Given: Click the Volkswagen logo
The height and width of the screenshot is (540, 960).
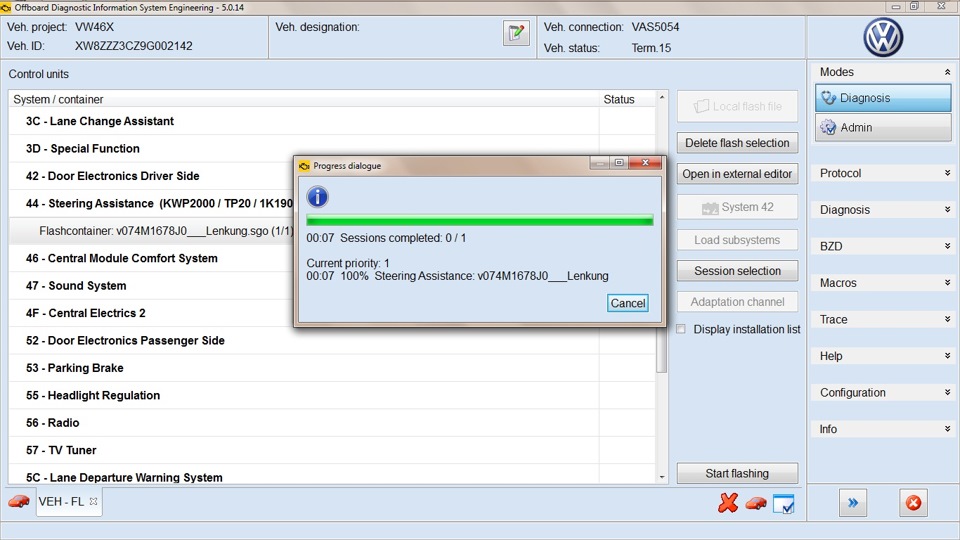Looking at the screenshot, I should point(883,37).
